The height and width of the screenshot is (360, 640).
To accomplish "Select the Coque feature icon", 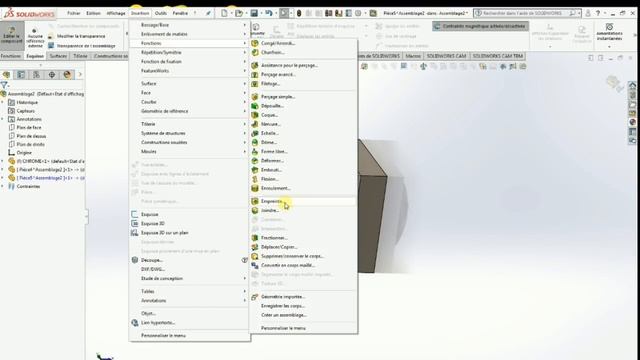I will click(x=255, y=115).
